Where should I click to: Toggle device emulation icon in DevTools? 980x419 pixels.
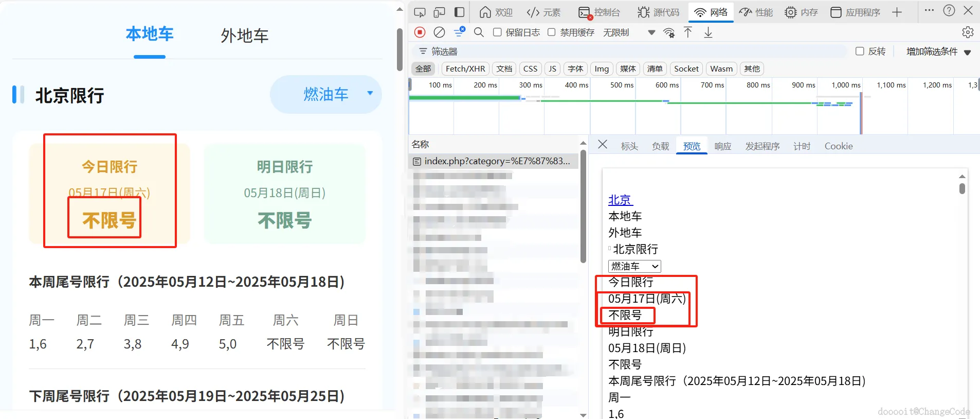point(439,12)
